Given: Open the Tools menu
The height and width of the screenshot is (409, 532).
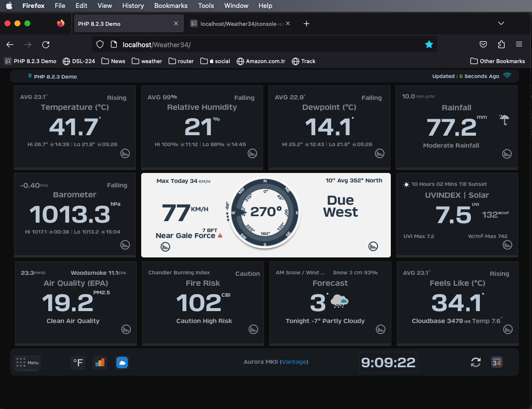Looking at the screenshot, I should [x=206, y=6].
